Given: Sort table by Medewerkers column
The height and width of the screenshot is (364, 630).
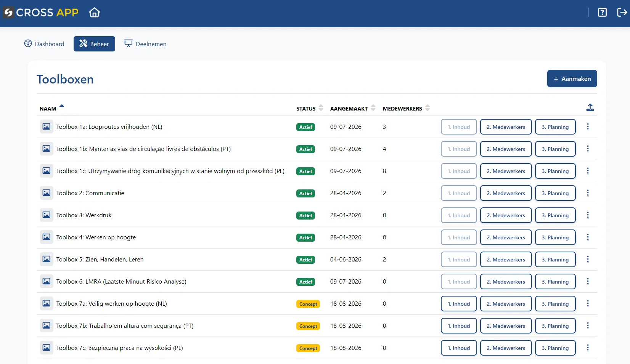Looking at the screenshot, I should (406, 108).
